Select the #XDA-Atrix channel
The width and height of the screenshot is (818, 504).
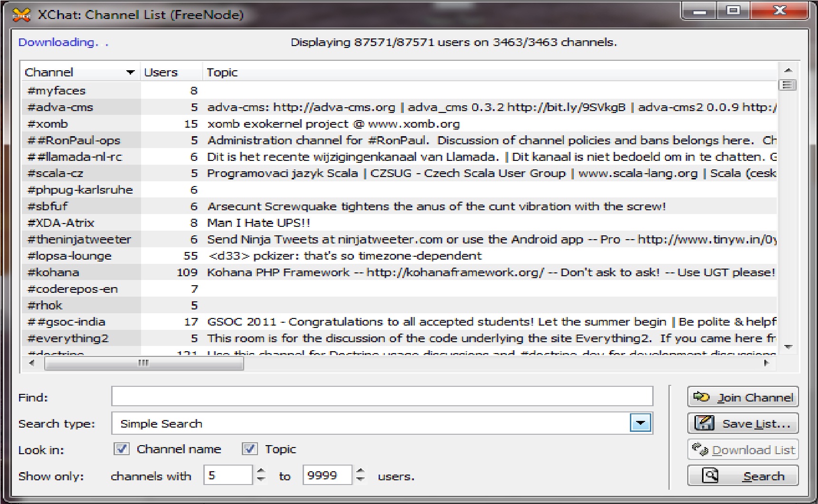(x=399, y=223)
